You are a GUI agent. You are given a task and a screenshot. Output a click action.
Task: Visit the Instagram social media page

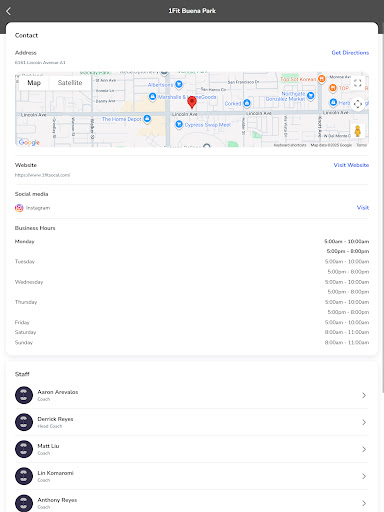(363, 208)
